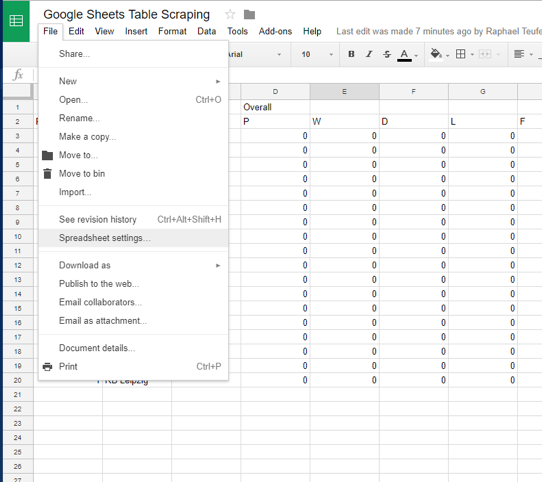Toggle italic formatting

click(369, 54)
